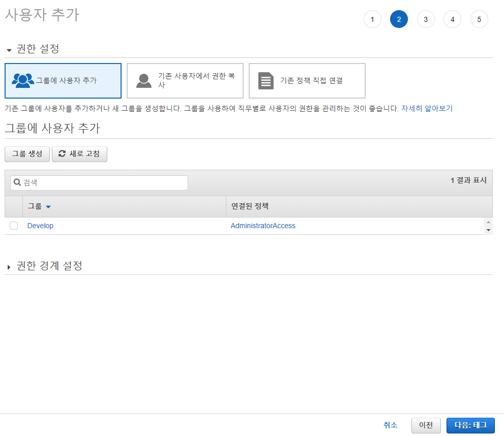Sort by the 그룹 column arrow
The image size is (504, 436).
pyautogui.click(x=48, y=207)
